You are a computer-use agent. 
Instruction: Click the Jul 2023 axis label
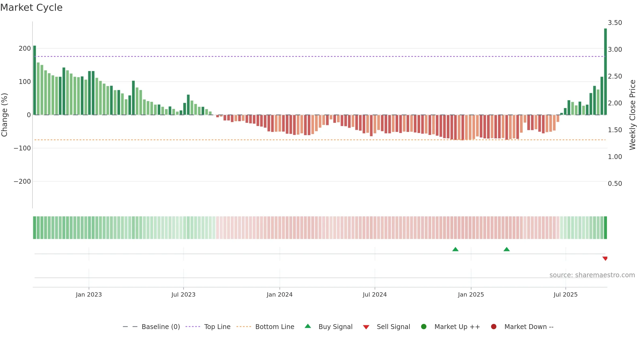184,295
